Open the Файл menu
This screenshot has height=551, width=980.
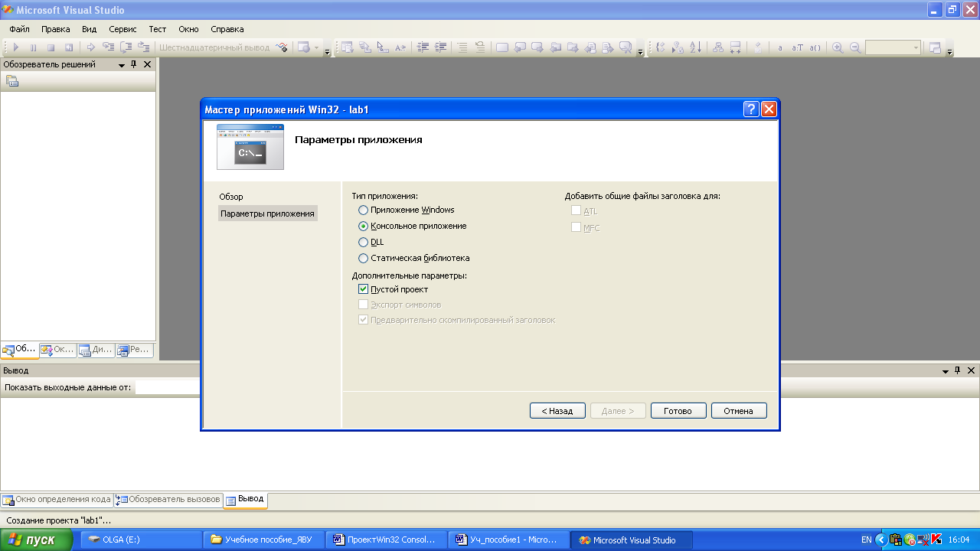(x=20, y=29)
